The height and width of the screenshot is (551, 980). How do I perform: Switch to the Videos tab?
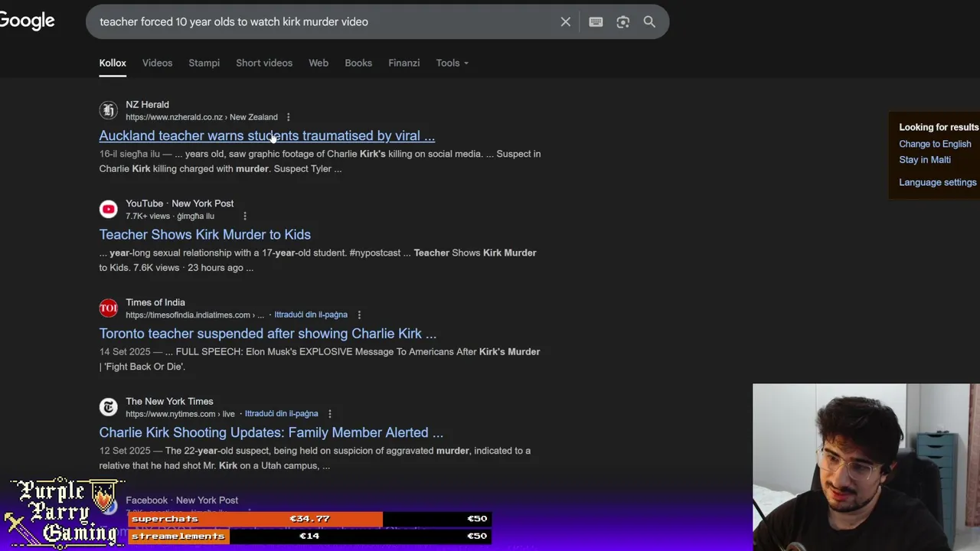click(x=157, y=63)
